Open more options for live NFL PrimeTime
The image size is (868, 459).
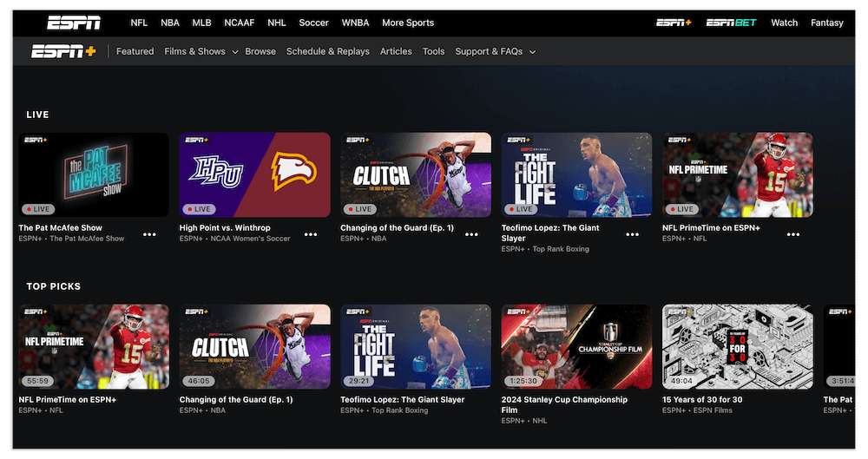point(793,234)
